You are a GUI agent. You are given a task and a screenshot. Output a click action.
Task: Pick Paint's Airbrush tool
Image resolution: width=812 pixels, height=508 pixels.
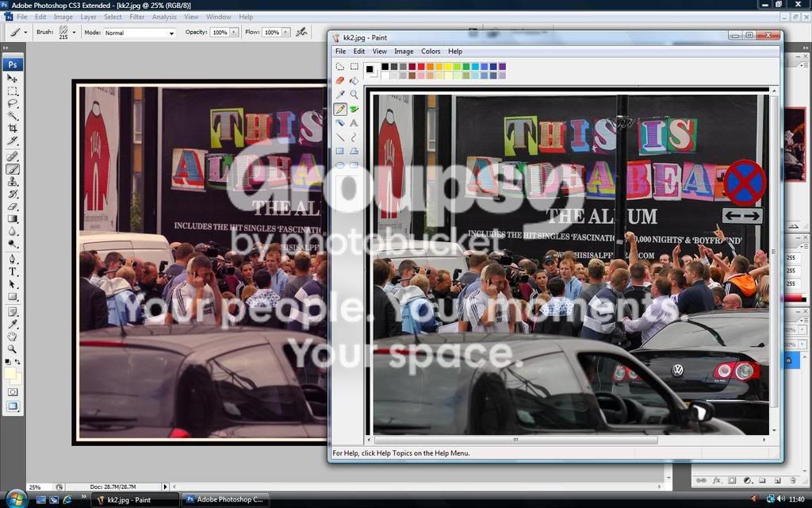[x=339, y=123]
